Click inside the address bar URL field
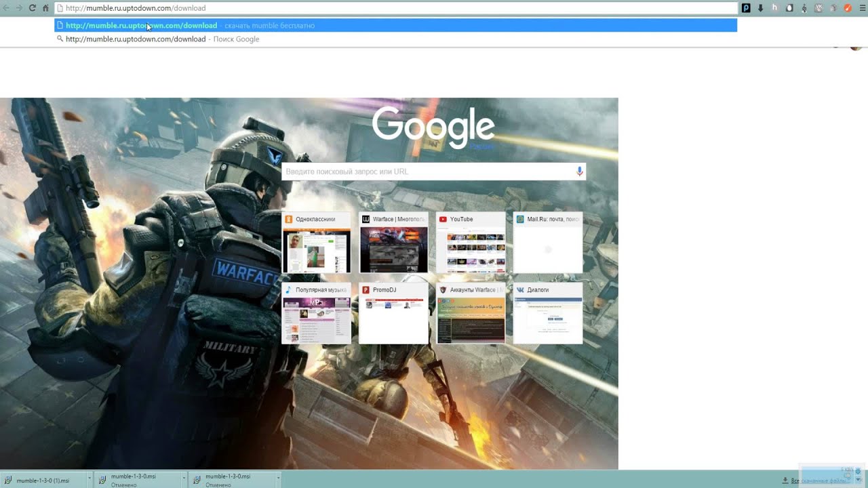 (x=395, y=8)
